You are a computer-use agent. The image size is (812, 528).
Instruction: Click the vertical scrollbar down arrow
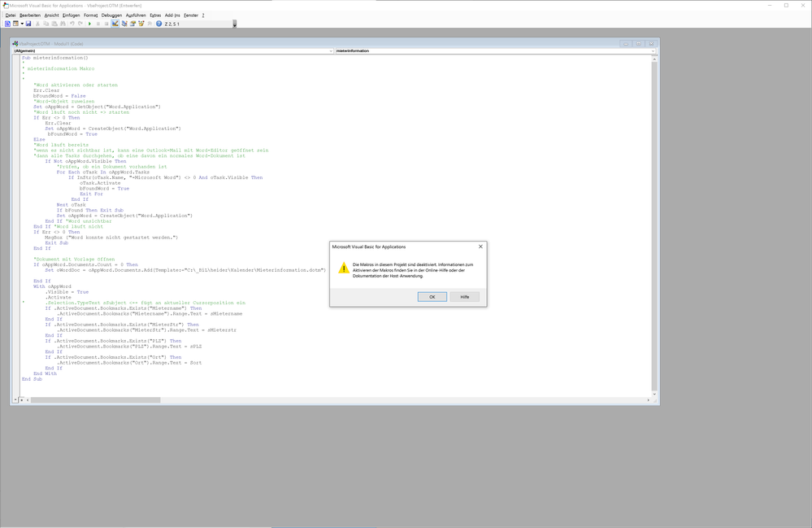tap(654, 395)
